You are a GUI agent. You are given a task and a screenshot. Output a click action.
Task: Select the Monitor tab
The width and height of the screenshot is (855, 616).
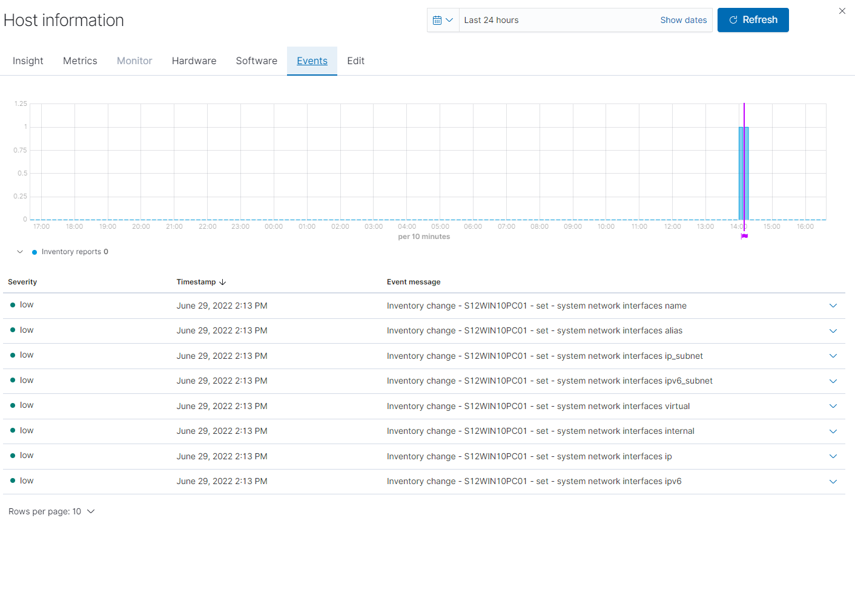point(134,61)
